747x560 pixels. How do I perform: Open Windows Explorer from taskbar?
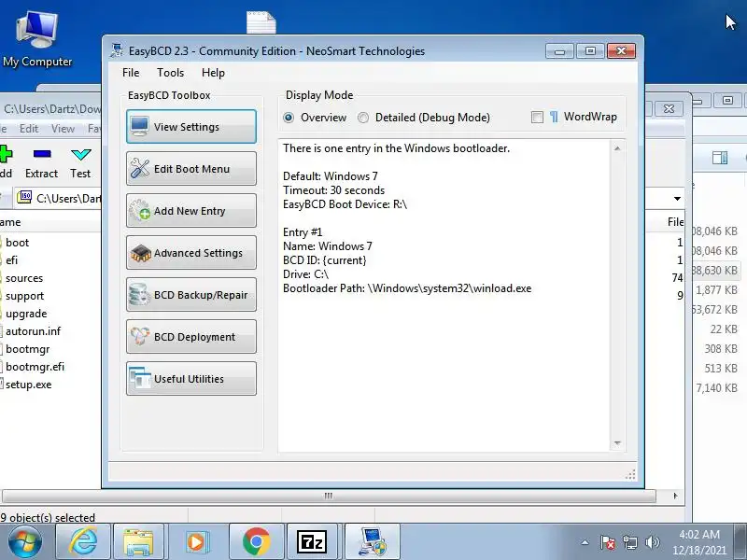(138, 542)
